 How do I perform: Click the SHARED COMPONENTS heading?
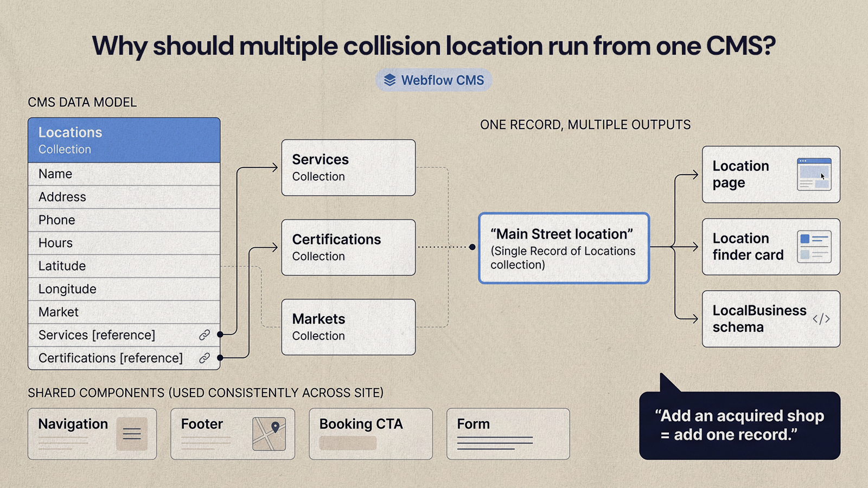click(206, 393)
